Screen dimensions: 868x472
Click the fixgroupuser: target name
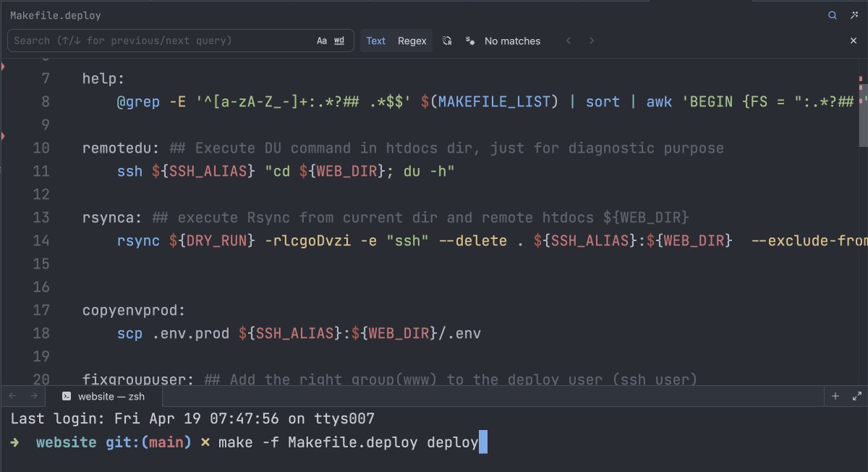(139, 379)
